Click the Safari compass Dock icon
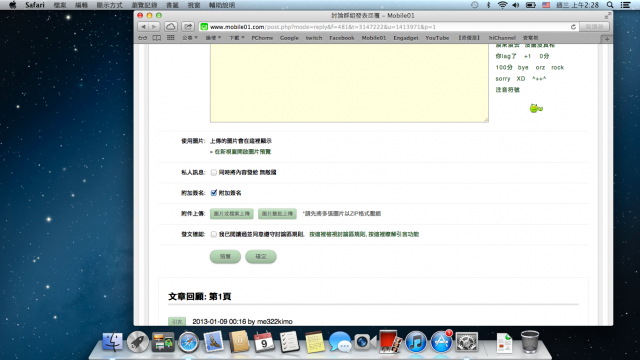Viewport: 640px width, 360px height. (188, 342)
